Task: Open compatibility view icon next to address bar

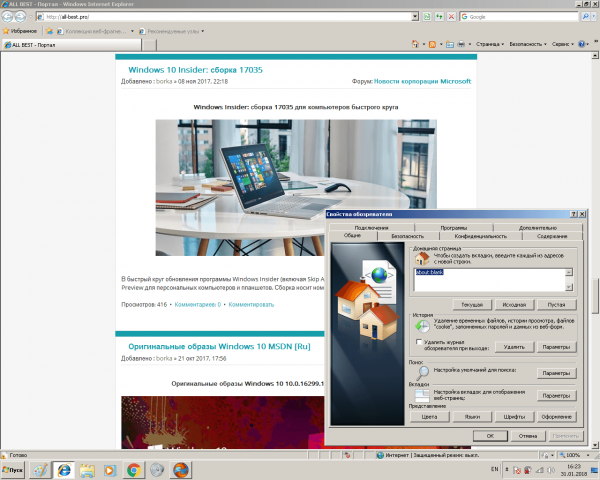Action: click(427, 16)
